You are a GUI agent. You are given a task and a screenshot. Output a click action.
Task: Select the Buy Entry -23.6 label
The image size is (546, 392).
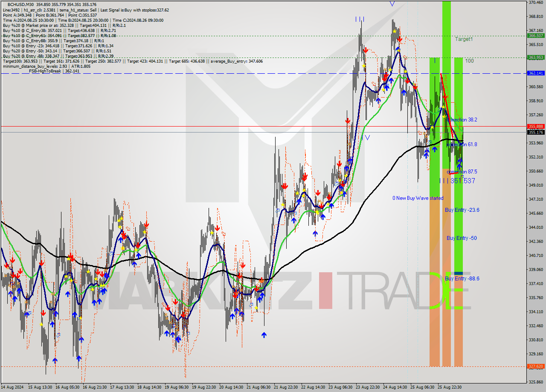[x=462, y=210]
